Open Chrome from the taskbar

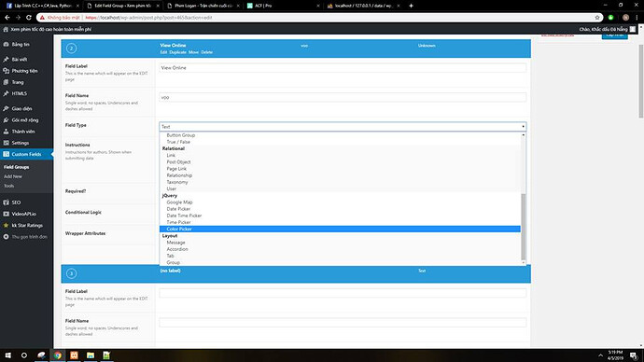58,355
